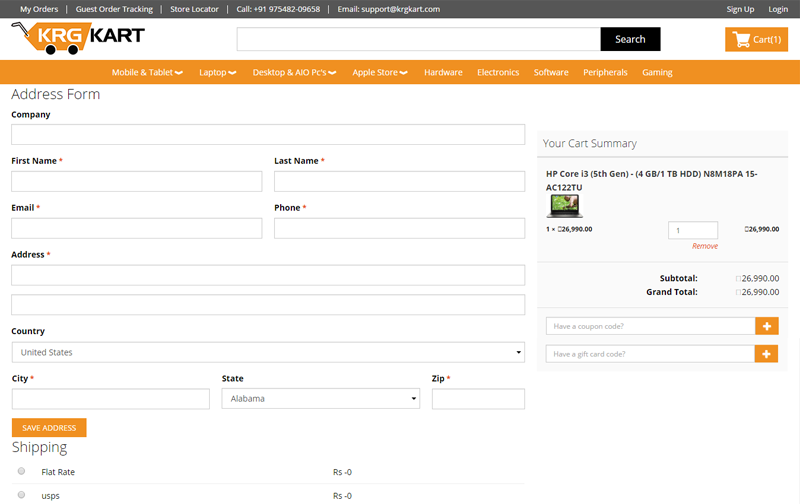Open the product laptop thumbnail image

click(564, 206)
